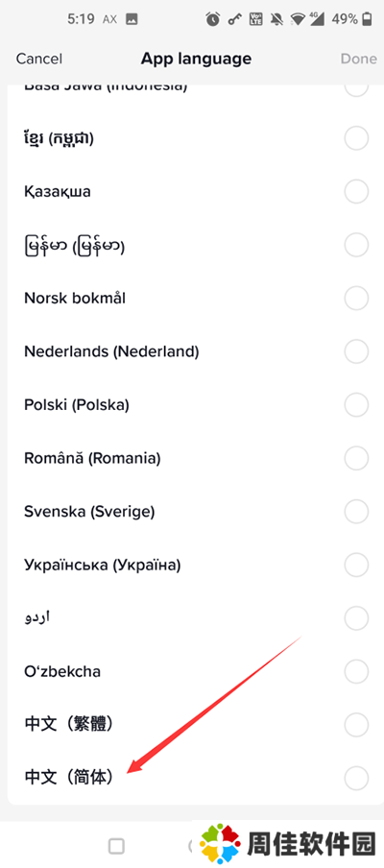Pick Polski (Polska) radio button
Image resolution: width=384 pixels, height=868 pixels.
point(356,404)
